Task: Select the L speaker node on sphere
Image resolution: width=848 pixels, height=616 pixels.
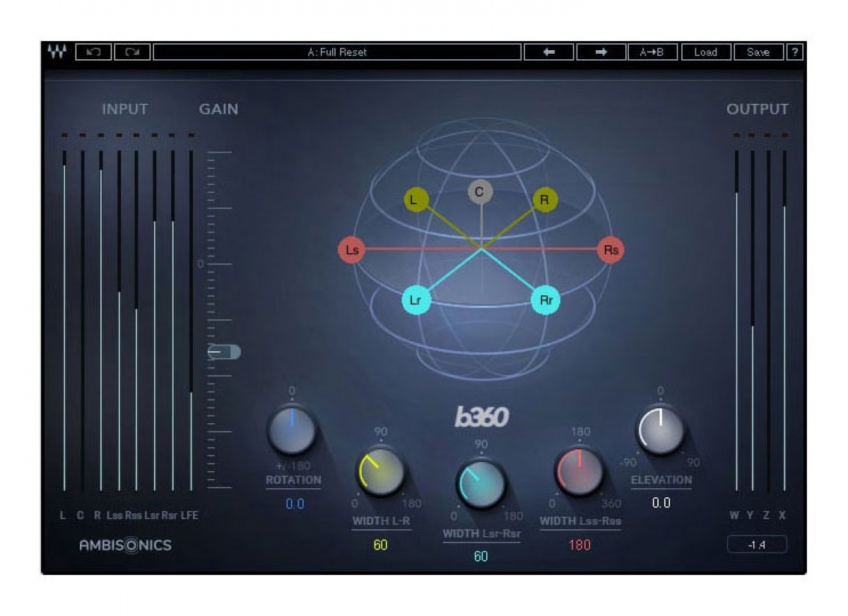Action: click(416, 200)
